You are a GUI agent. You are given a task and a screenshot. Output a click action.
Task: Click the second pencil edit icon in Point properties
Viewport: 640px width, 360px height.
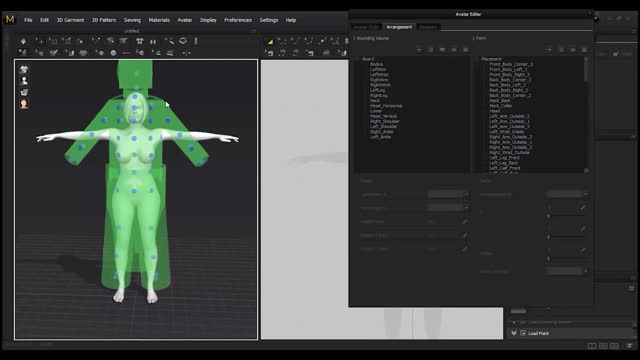[583, 229]
